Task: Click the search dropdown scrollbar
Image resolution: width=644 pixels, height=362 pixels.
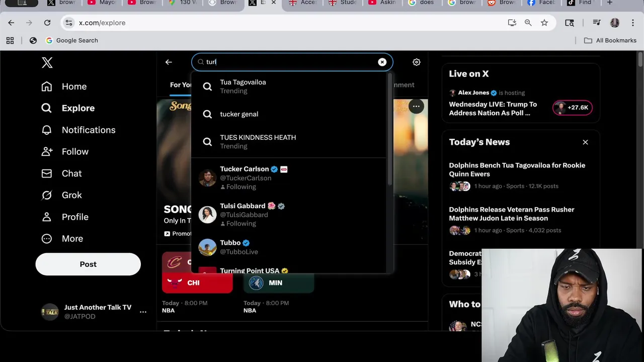Action: (389, 131)
